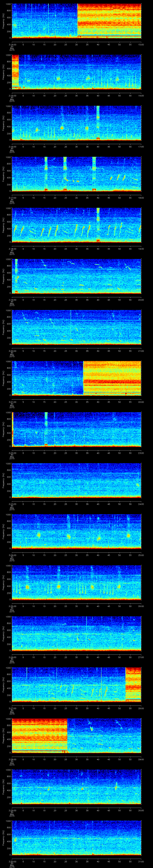
Task: Click the '3:21:00' start time label
Action: click(x=12, y=402)
